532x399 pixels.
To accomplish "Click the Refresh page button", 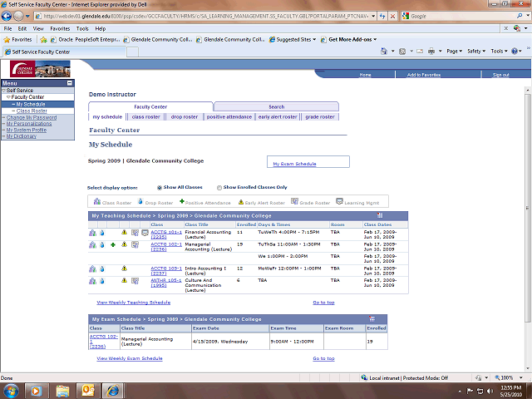I will click(382, 16).
